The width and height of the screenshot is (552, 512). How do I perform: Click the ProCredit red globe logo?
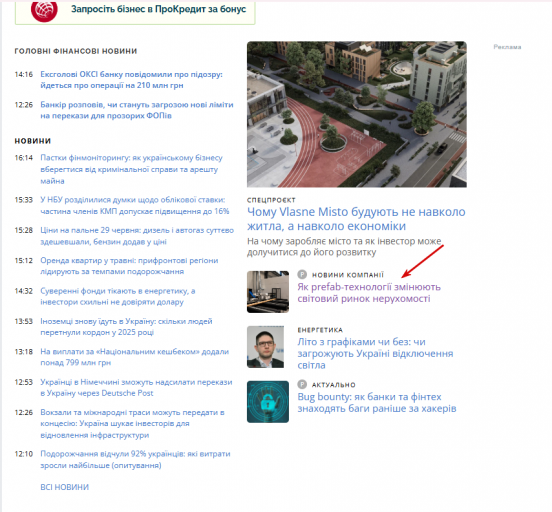coord(44,10)
